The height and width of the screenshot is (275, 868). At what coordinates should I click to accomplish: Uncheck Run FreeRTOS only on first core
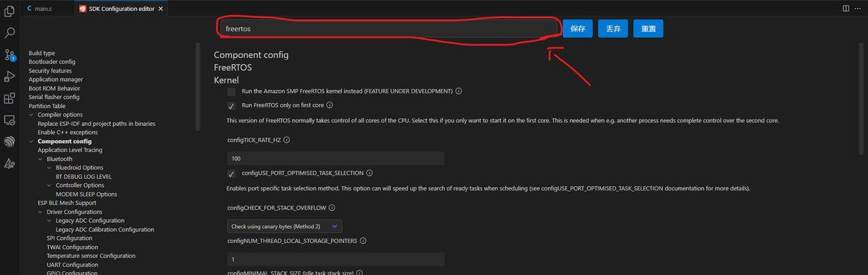231,106
